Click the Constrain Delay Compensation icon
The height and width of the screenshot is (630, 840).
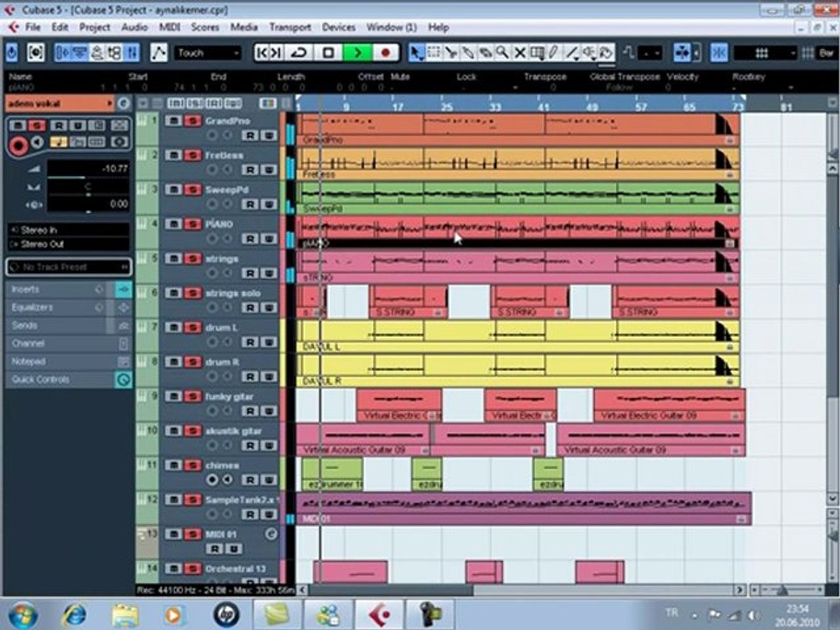35,52
